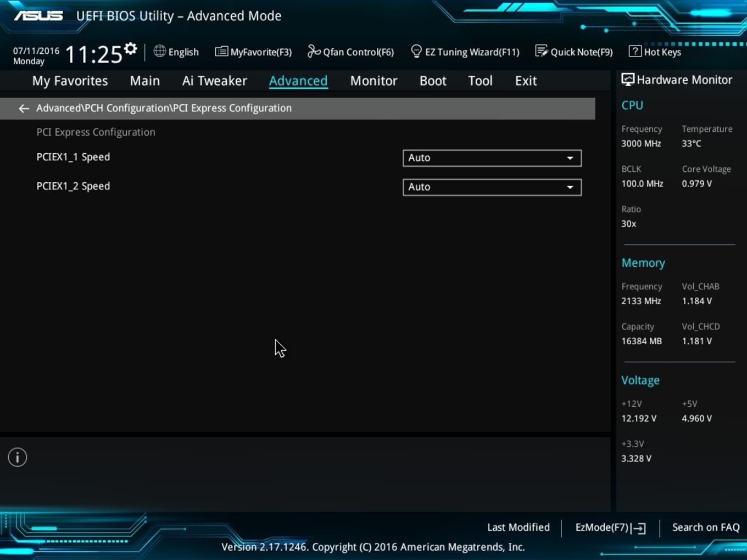Click the MyFavorite list icon
The image size is (747, 560).
click(x=221, y=52)
